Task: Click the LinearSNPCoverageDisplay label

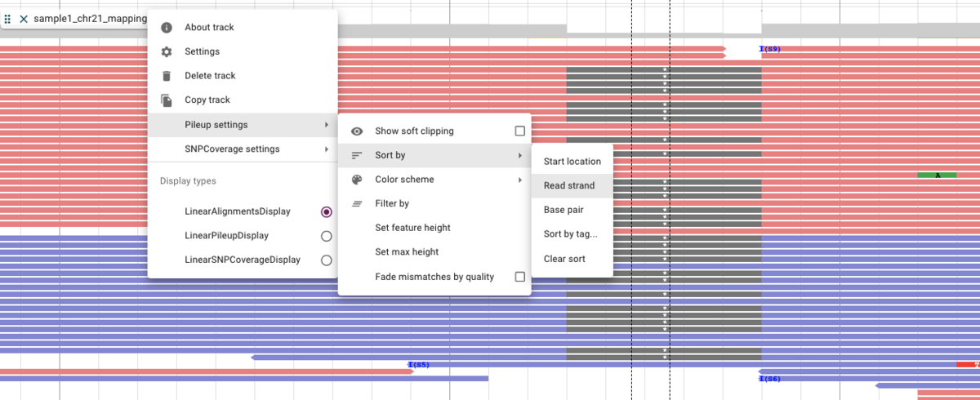Action: (243, 260)
